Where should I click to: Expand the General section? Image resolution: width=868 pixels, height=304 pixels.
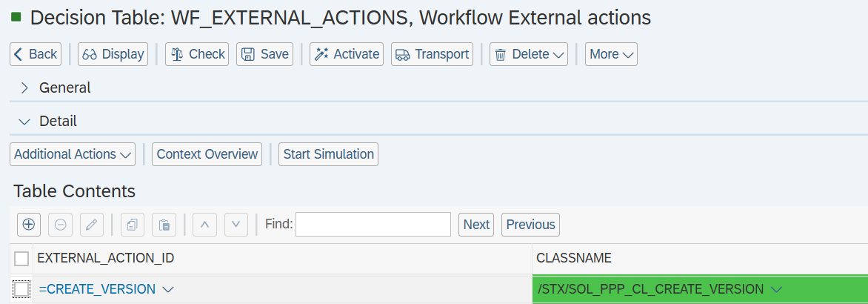(24, 87)
